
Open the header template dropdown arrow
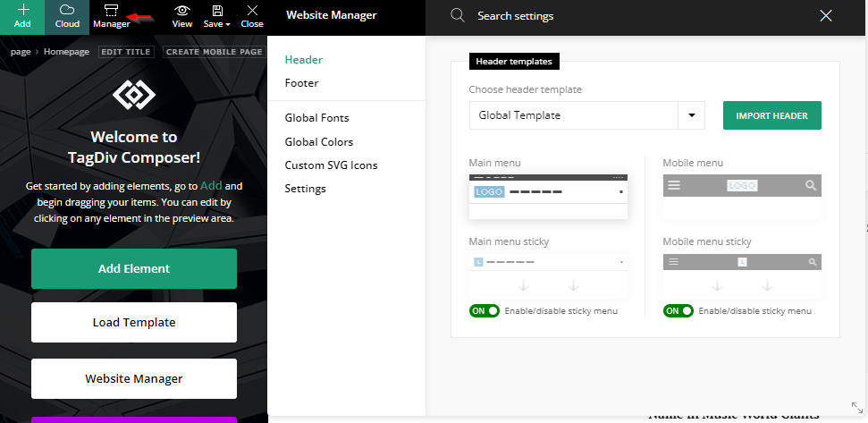(x=691, y=115)
